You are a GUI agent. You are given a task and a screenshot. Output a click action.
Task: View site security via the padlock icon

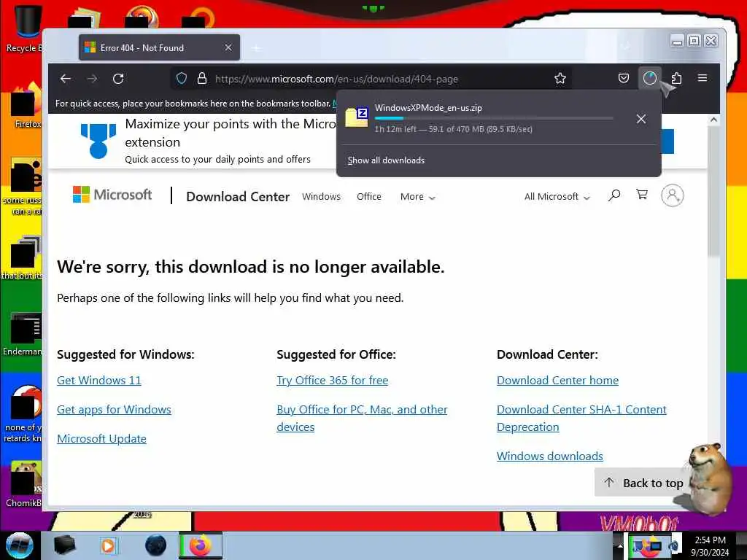pos(202,79)
